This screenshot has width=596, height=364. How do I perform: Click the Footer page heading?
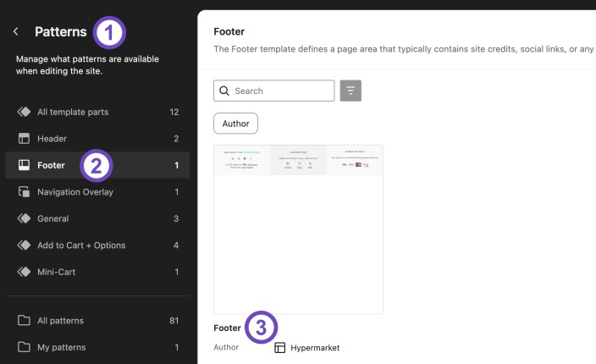[x=229, y=31]
